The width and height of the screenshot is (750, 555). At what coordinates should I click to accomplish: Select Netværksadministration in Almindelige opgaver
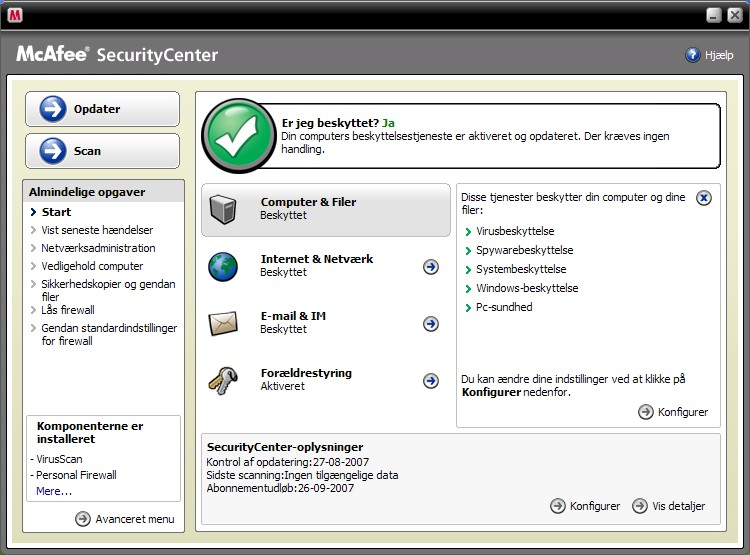coord(98,248)
